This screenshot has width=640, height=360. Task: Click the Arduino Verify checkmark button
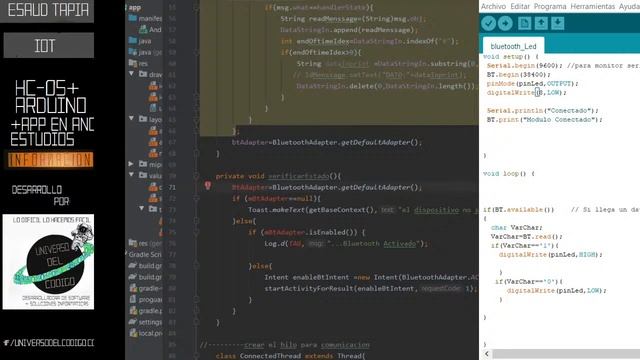489,23
